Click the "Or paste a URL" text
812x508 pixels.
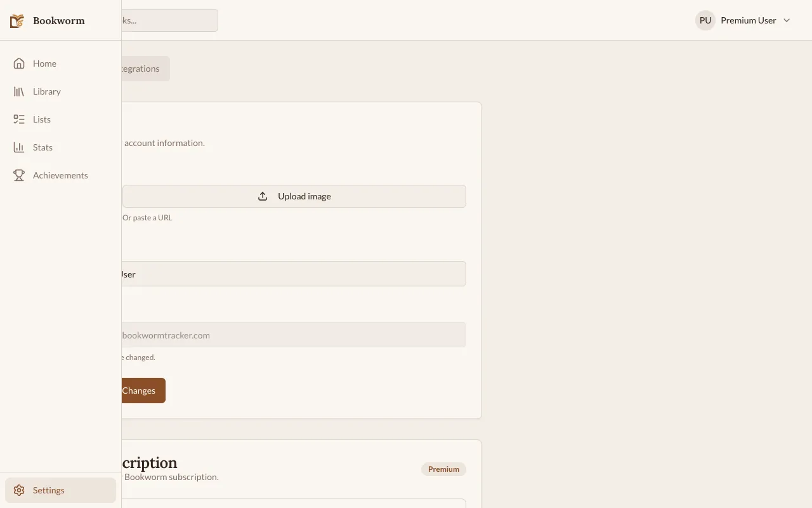click(x=147, y=218)
